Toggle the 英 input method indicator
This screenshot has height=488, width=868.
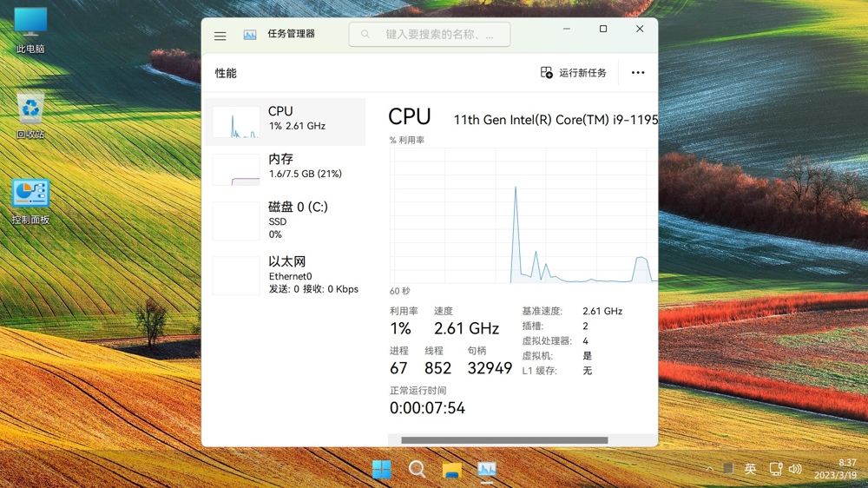(x=751, y=470)
